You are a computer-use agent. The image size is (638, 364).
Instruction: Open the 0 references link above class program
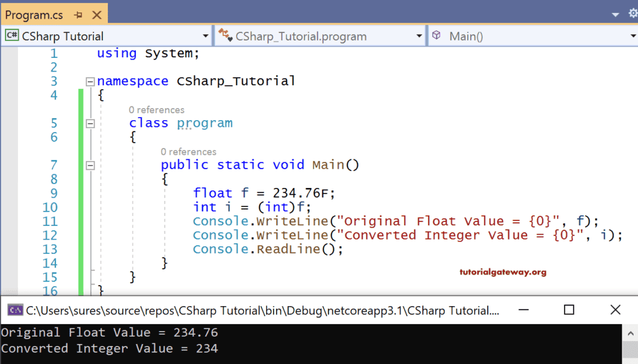tap(156, 110)
